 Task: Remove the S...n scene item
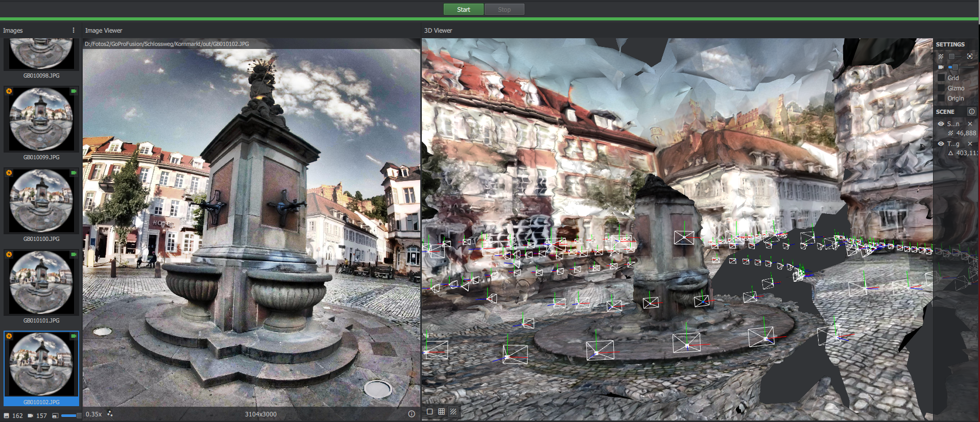970,123
